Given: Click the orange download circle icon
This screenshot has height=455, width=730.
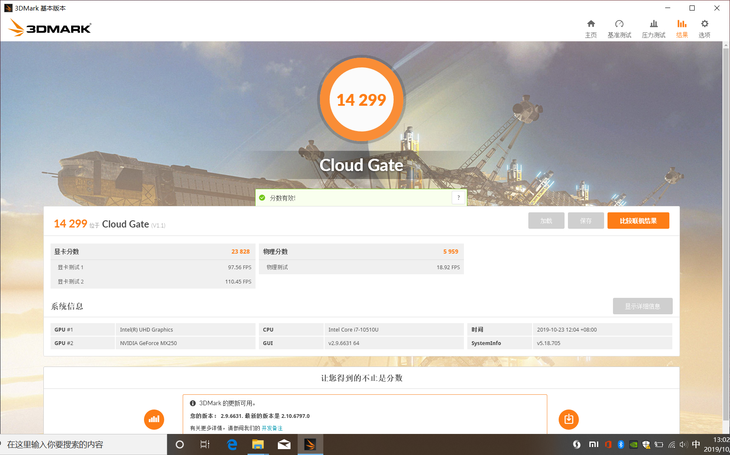Looking at the screenshot, I should tap(568, 420).
